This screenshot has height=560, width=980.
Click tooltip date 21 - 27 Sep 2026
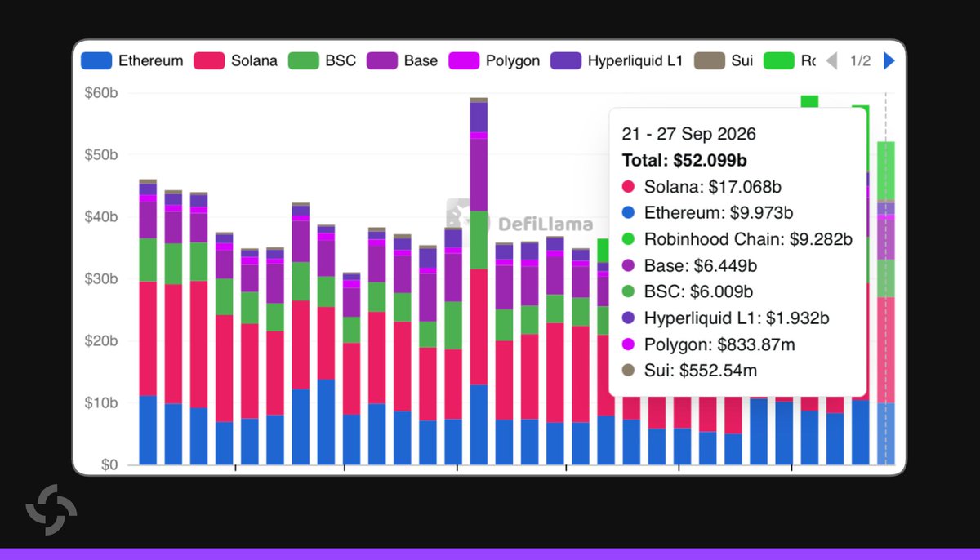(x=688, y=134)
